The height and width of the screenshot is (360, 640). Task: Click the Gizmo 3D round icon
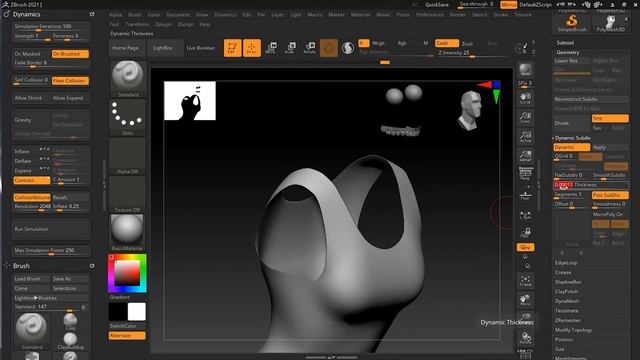329,48
